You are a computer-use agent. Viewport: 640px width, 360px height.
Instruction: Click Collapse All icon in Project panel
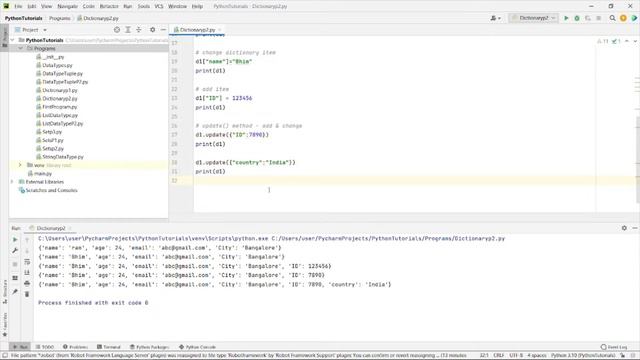pos(139,30)
